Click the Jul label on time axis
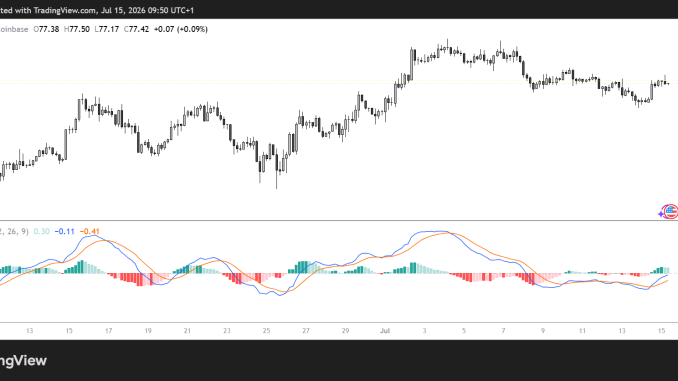Image resolution: width=678 pixels, height=381 pixels. coord(385,331)
